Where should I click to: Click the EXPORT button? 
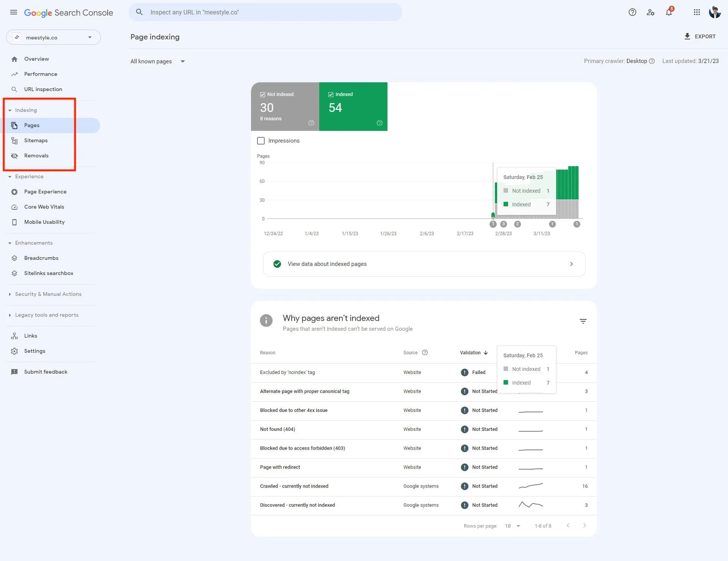pyautogui.click(x=700, y=36)
